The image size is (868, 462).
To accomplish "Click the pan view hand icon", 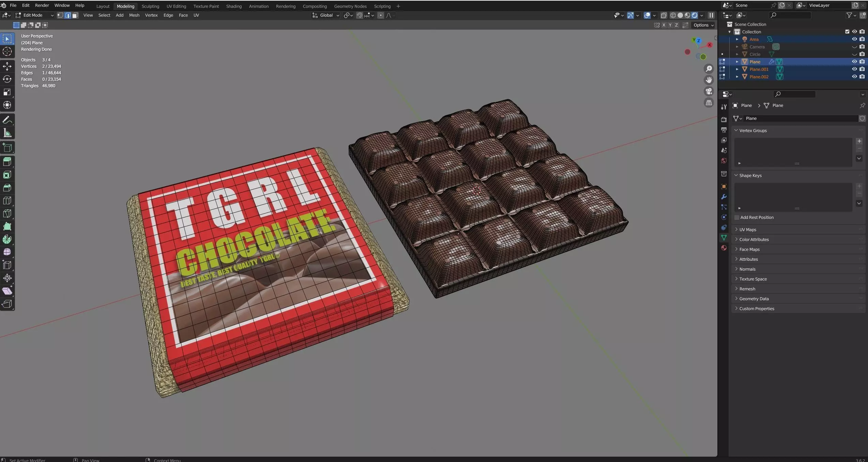I will click(x=709, y=80).
